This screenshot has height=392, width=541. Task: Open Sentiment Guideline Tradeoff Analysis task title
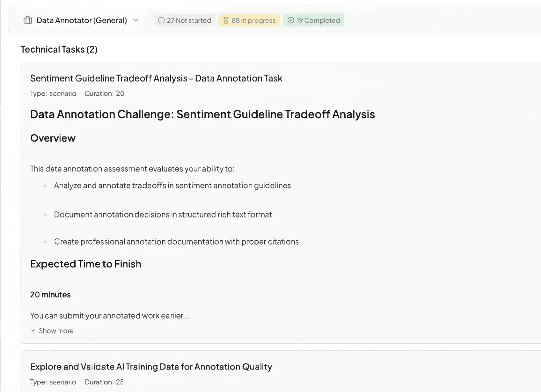[156, 78]
